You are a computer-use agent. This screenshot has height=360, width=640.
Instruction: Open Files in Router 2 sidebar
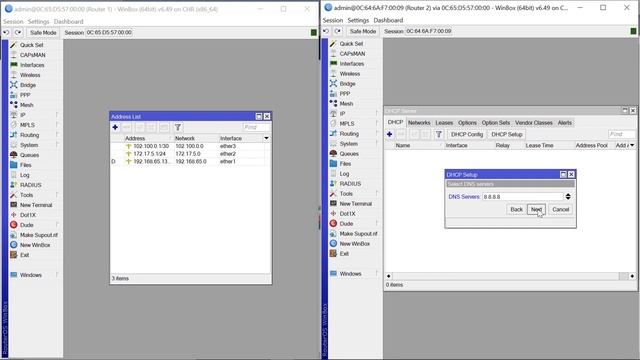[x=345, y=164]
